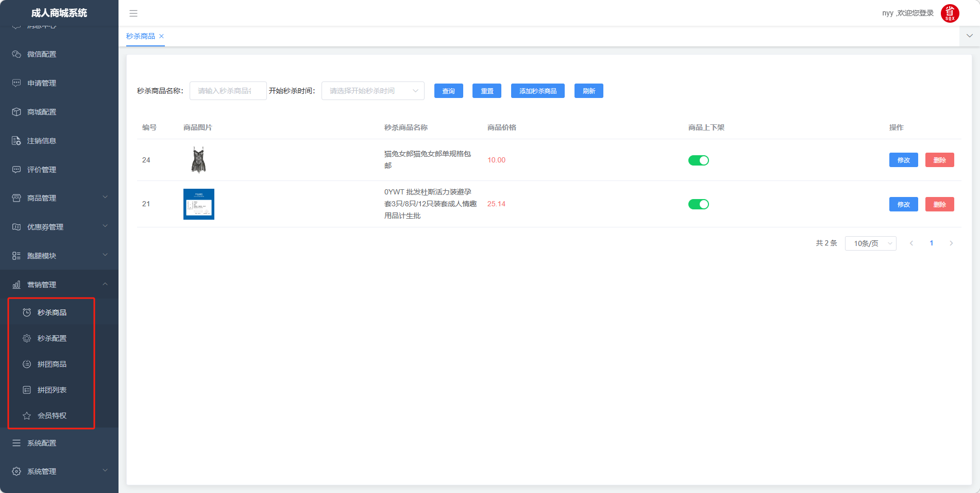Click the red user avatar icon

pos(950,13)
